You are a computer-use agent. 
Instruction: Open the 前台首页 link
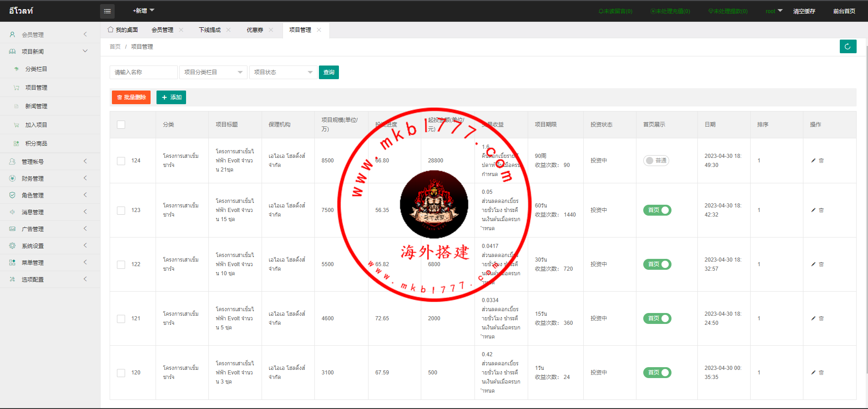pos(844,11)
